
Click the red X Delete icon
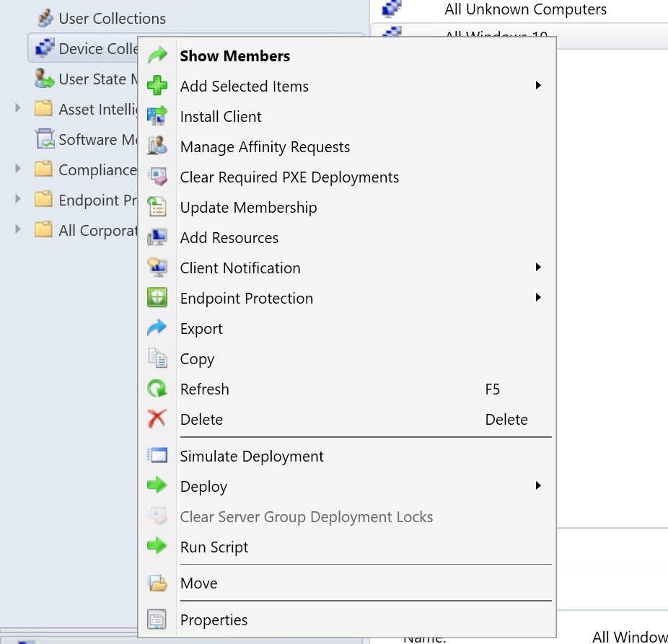[157, 420]
